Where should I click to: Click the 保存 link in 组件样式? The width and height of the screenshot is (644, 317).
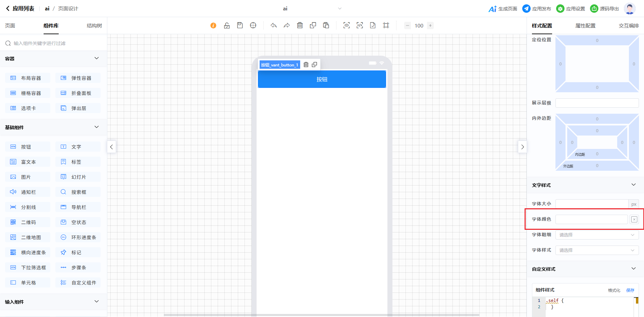click(630, 290)
